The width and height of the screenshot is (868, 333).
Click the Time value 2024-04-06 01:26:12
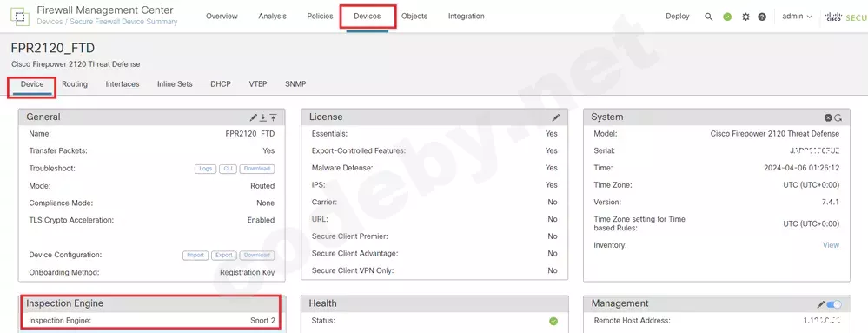tap(802, 167)
